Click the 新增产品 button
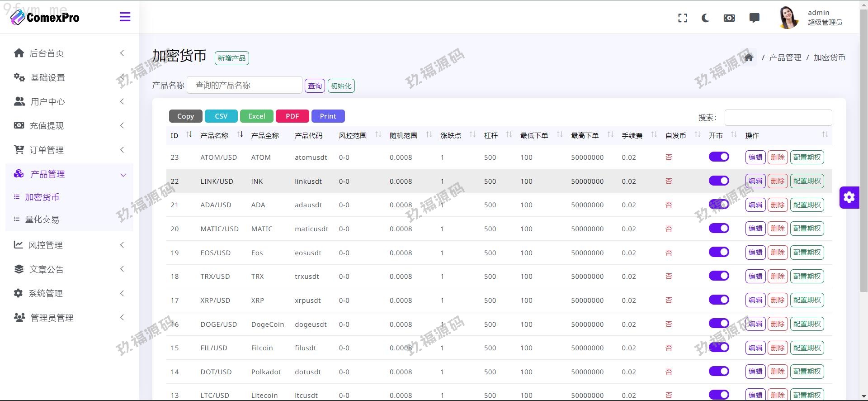 pos(231,58)
